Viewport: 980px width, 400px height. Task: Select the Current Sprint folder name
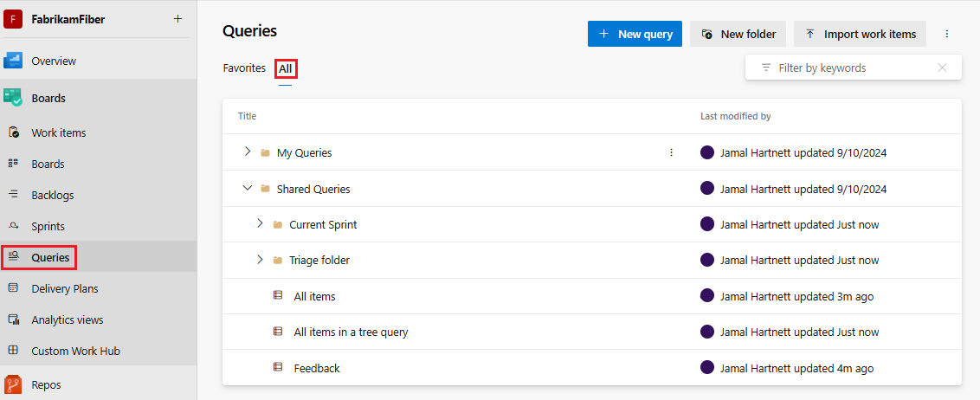point(323,225)
